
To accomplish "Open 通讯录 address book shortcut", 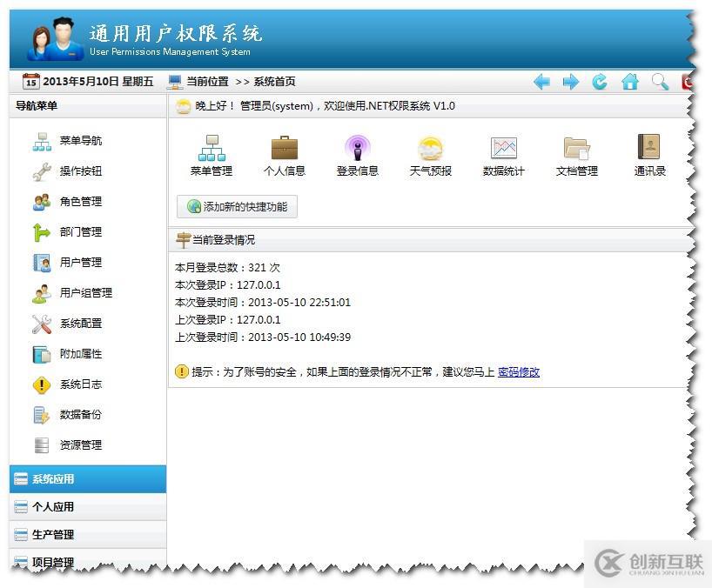I will pos(650,156).
